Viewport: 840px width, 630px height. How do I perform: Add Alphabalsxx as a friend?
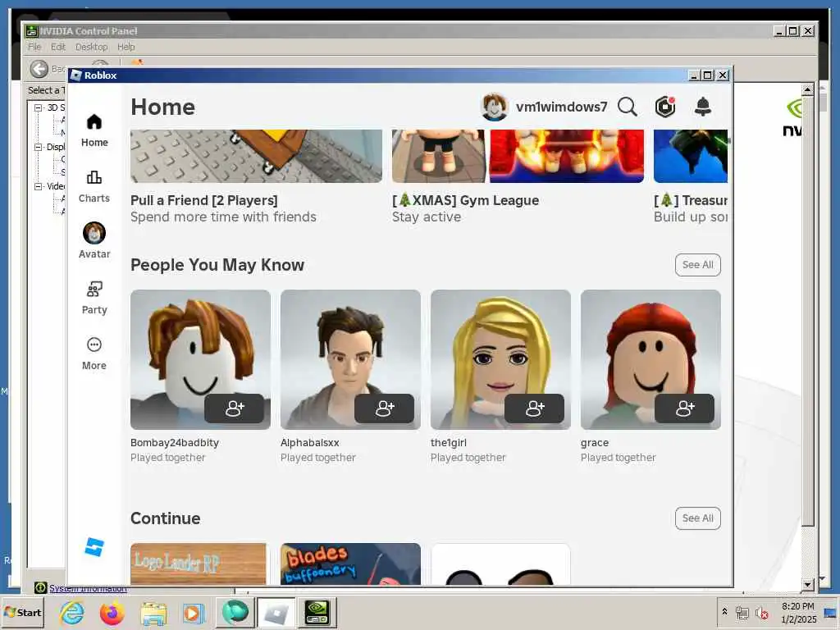[x=384, y=409]
